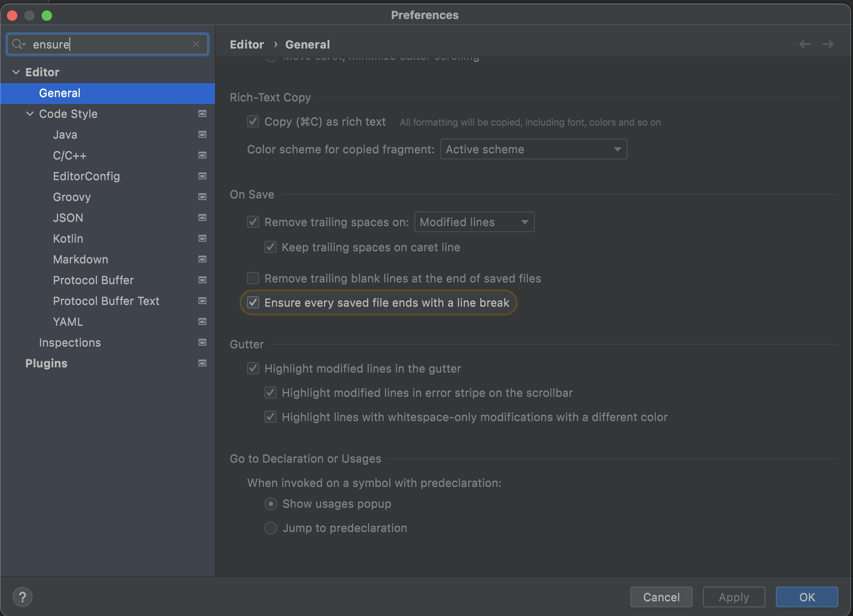Collapse the Editor tree section

click(x=16, y=72)
